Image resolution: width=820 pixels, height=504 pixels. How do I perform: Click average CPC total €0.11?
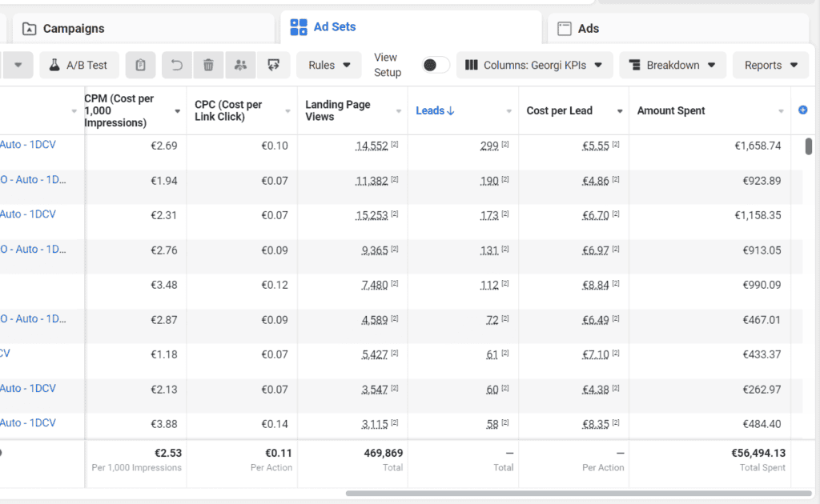pyautogui.click(x=278, y=453)
